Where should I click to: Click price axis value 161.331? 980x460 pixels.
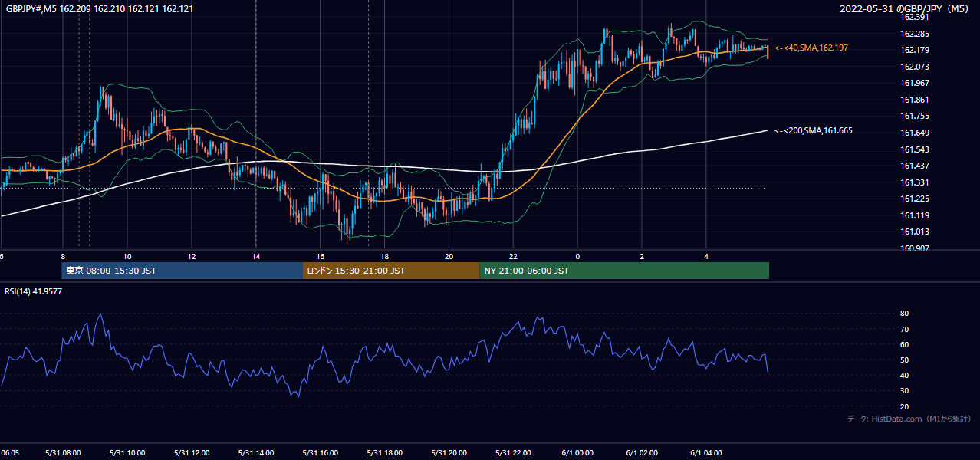(x=914, y=182)
